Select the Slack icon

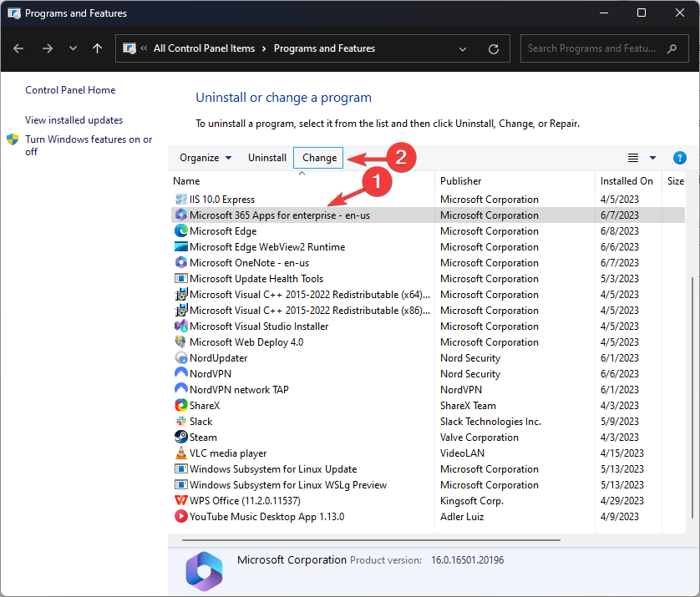tap(180, 421)
